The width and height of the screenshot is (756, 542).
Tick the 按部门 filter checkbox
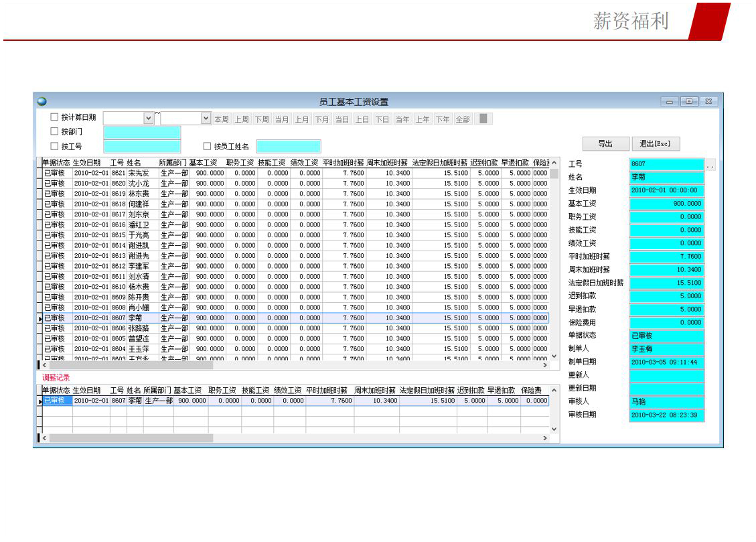click(x=55, y=131)
